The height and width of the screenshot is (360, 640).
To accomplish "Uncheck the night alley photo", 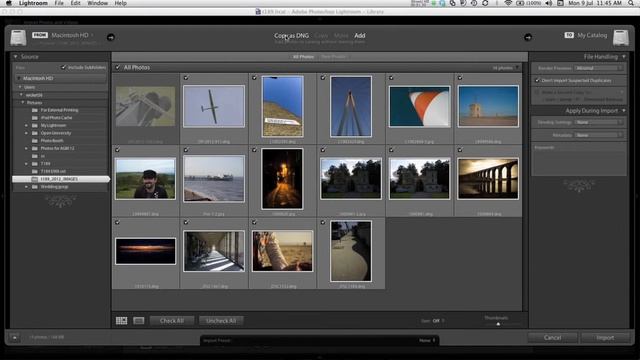I will [x=255, y=150].
